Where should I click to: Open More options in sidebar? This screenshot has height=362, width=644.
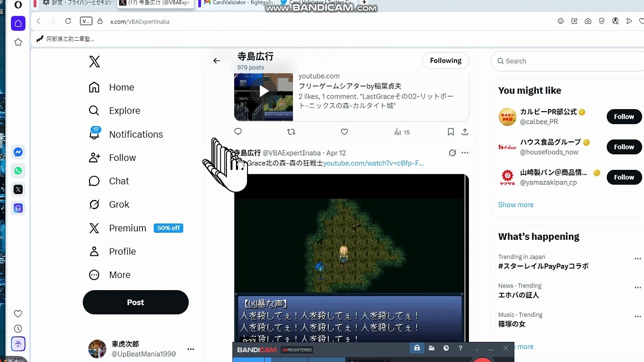[109, 275]
